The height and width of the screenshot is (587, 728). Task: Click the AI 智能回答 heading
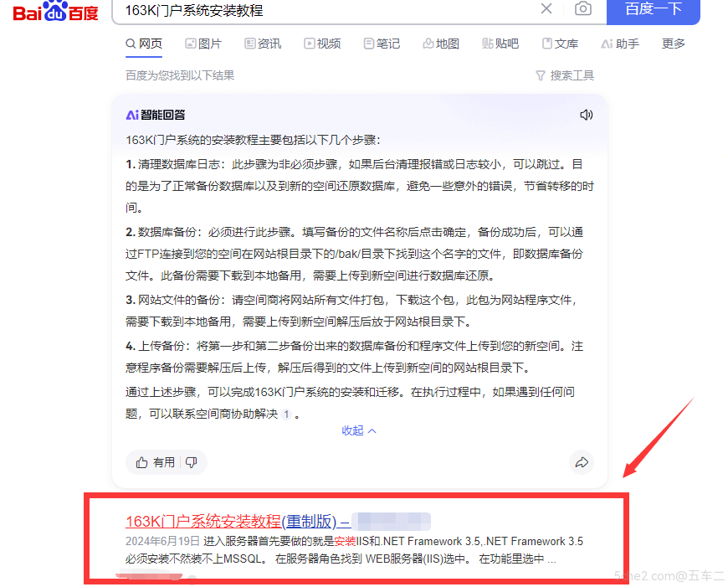point(155,115)
